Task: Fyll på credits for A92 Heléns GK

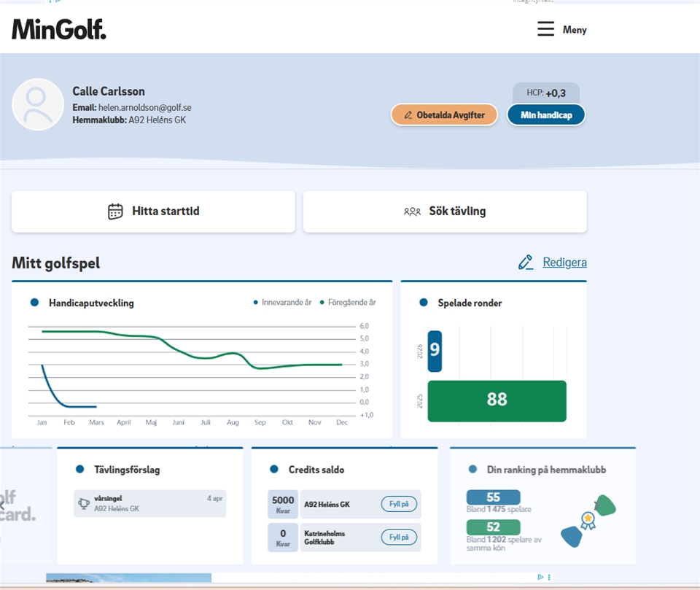Action: pos(399,504)
